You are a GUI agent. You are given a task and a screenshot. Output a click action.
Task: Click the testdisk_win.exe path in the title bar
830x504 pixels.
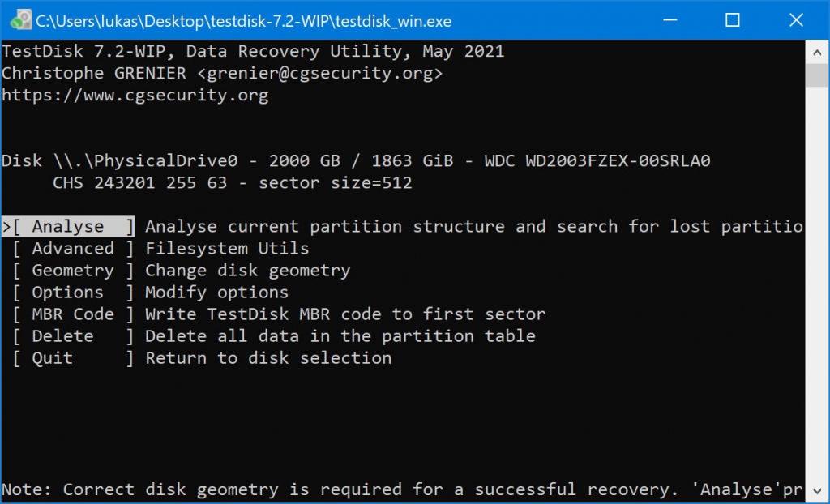click(243, 21)
